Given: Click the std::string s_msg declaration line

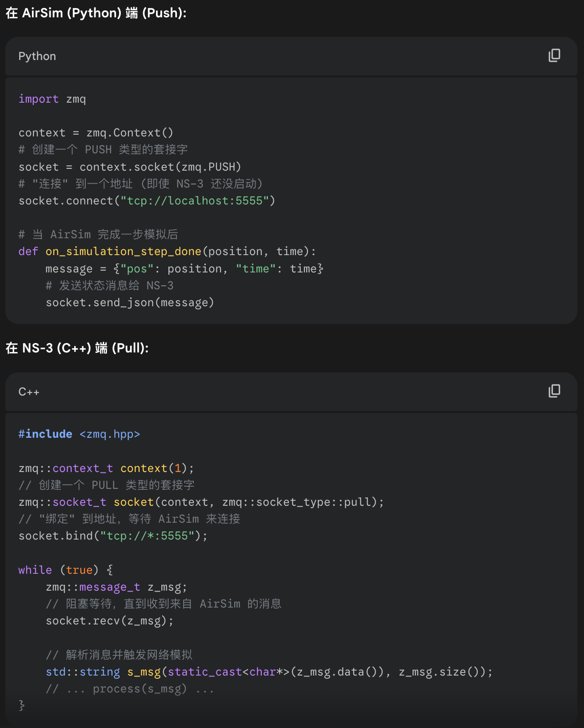Looking at the screenshot, I should pos(269,672).
